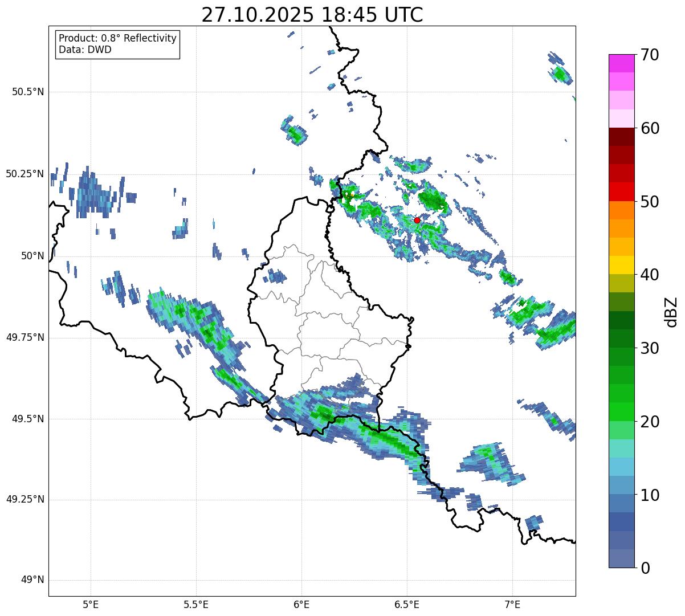Click the 0 colorbar tick label

(x=645, y=568)
